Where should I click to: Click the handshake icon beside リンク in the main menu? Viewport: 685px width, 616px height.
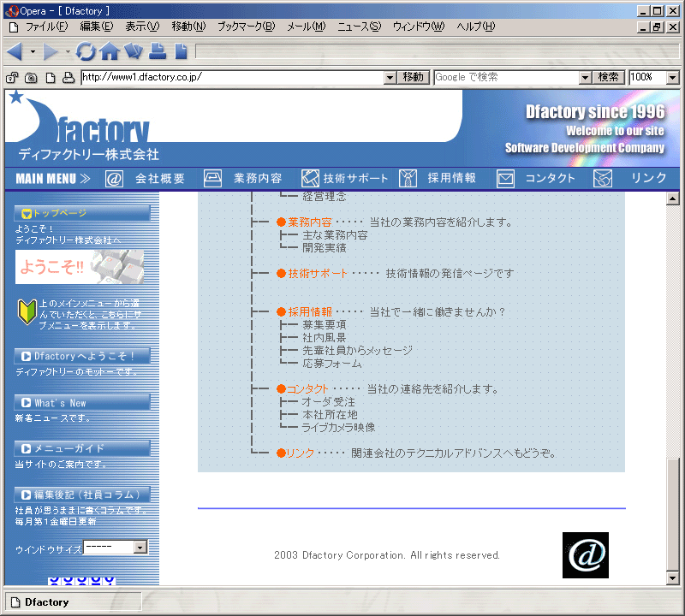(603, 179)
